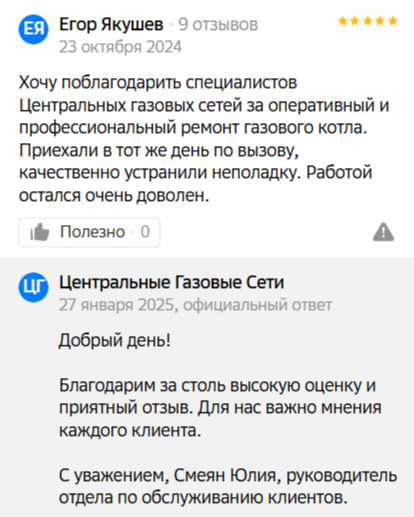Select the review date 23 октября 2024
Viewport: 414px width, 517px height.
(x=120, y=47)
